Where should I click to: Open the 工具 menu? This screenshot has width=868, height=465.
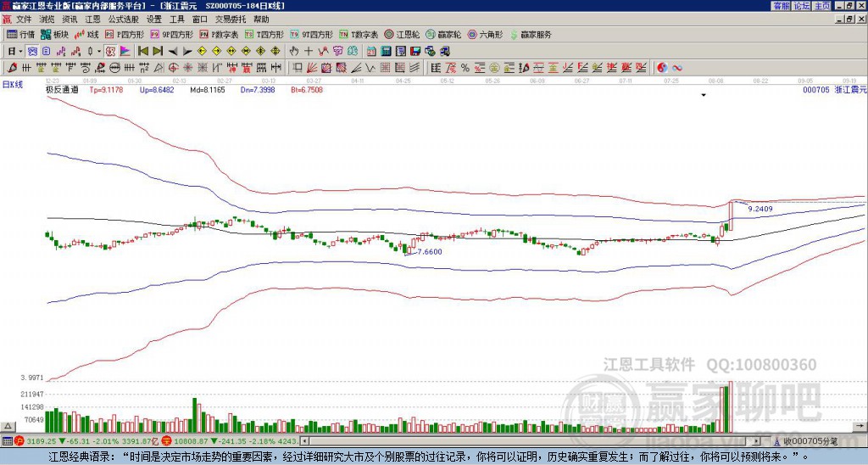(x=176, y=20)
